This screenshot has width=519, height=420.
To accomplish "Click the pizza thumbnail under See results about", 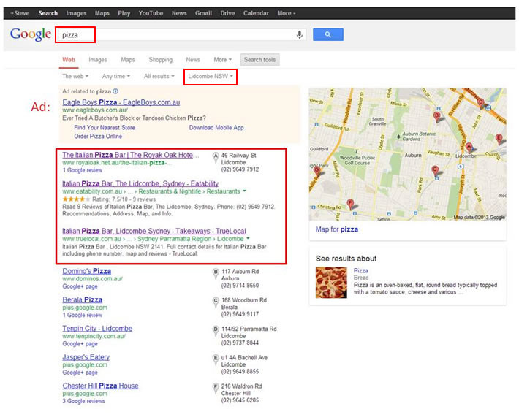I will tap(331, 283).
